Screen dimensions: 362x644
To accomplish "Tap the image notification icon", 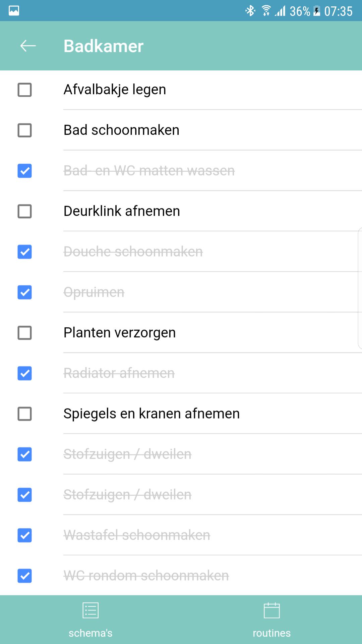I will point(14,11).
